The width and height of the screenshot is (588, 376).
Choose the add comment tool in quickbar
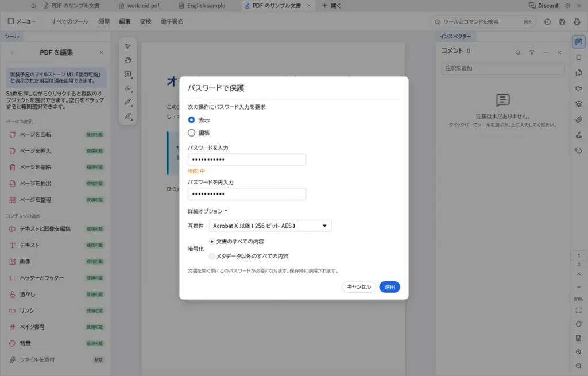coord(128,74)
